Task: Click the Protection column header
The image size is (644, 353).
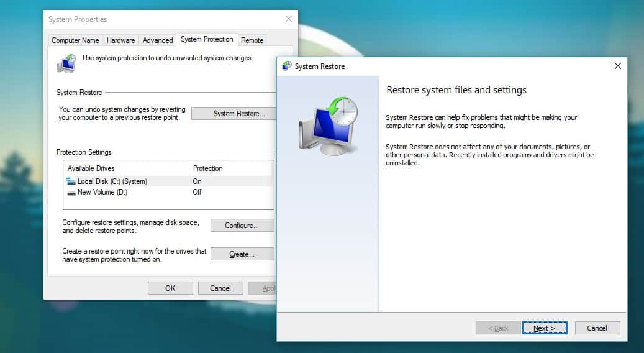Action: tap(231, 168)
